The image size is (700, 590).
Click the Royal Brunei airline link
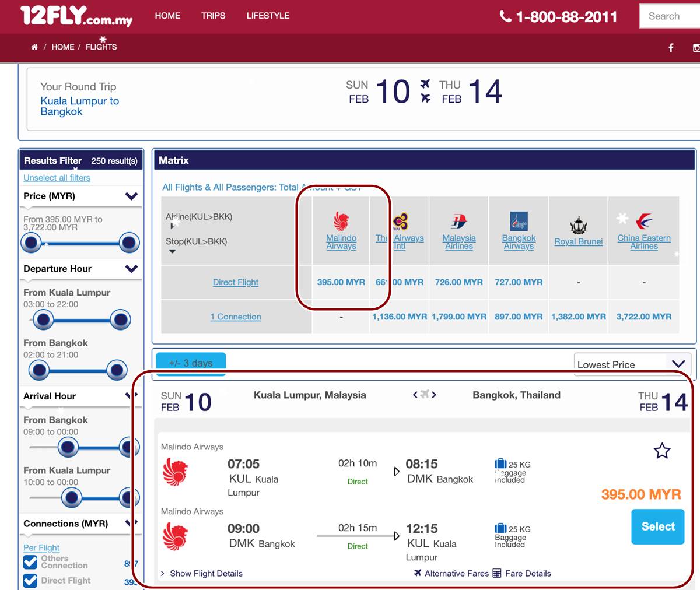[x=578, y=241]
